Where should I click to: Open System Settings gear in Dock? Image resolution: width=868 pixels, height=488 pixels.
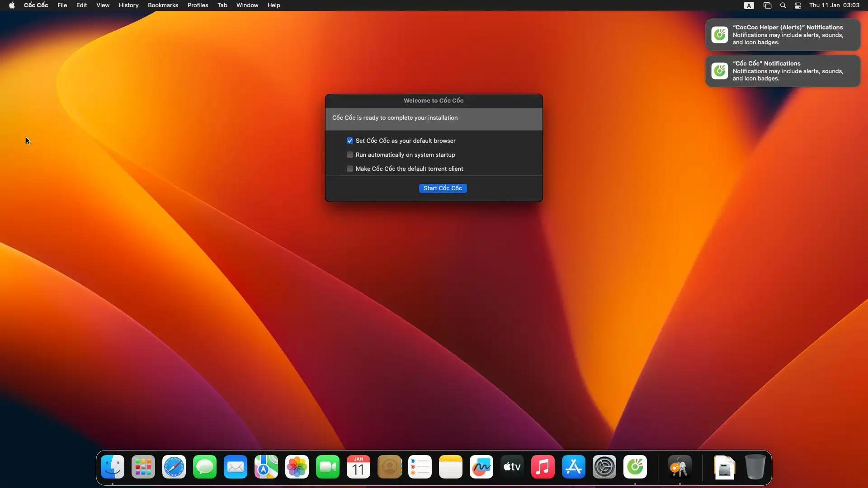tap(604, 467)
